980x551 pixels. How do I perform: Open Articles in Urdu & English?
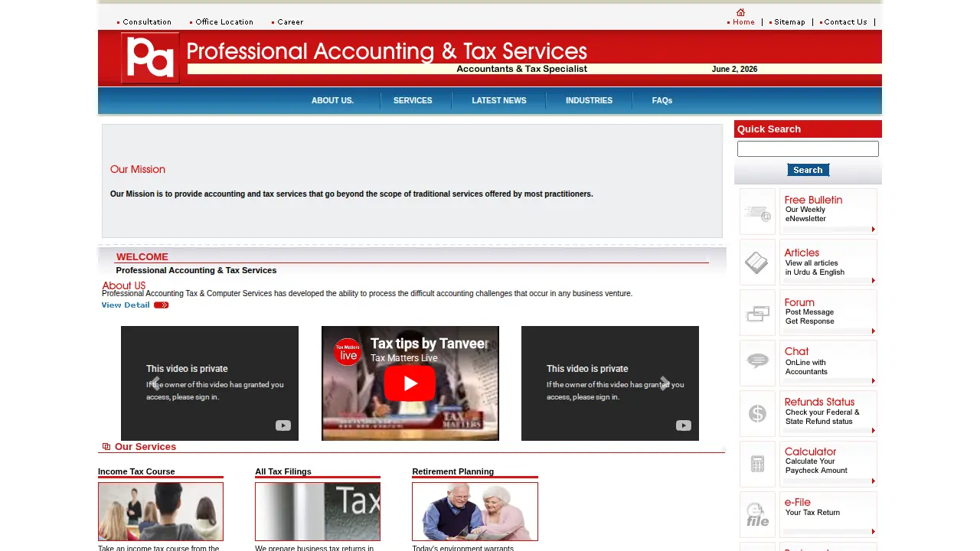click(828, 262)
